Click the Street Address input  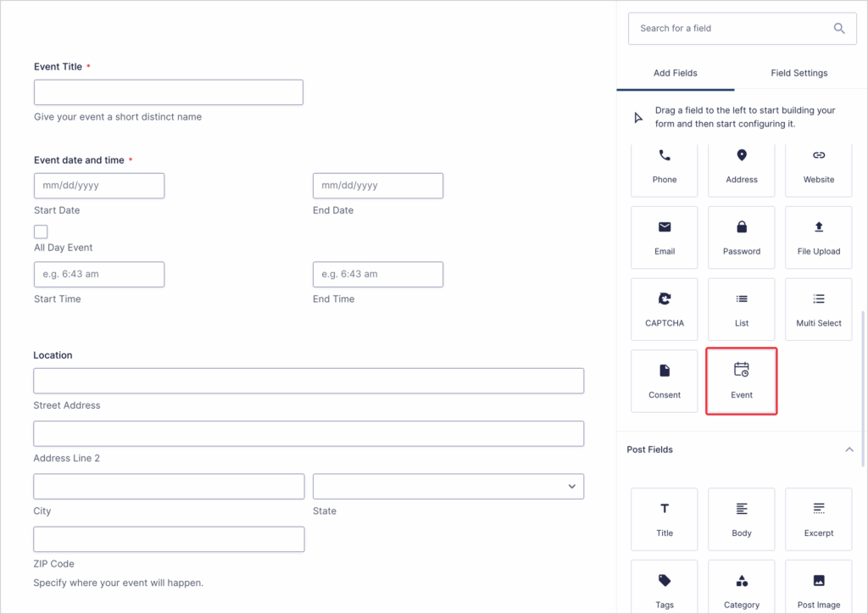[x=309, y=381]
